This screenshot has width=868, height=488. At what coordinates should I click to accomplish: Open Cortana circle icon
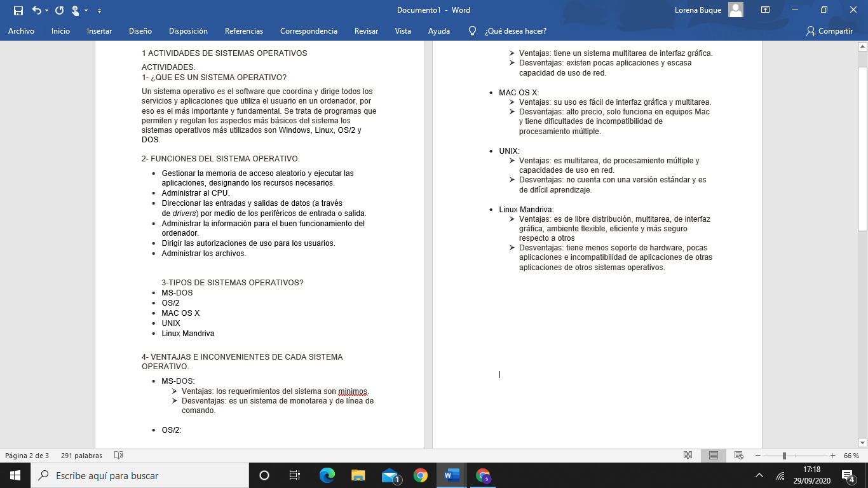coord(264,475)
